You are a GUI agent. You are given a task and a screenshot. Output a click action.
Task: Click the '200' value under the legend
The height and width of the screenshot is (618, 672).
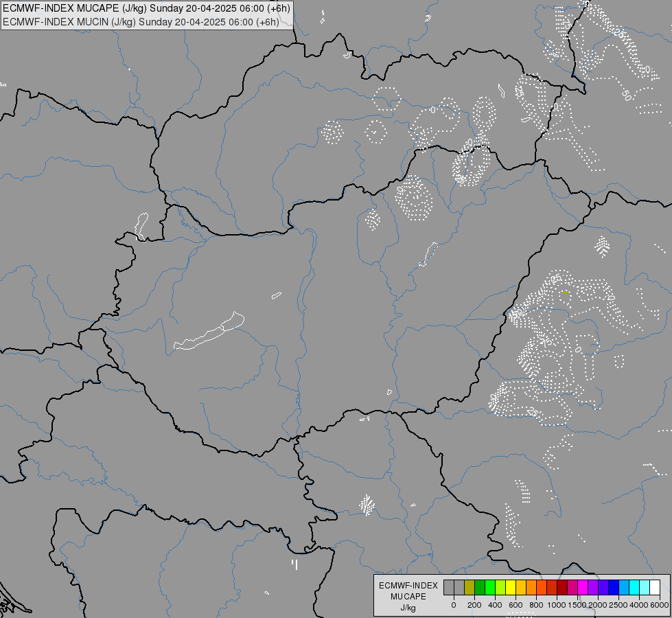coord(474,605)
